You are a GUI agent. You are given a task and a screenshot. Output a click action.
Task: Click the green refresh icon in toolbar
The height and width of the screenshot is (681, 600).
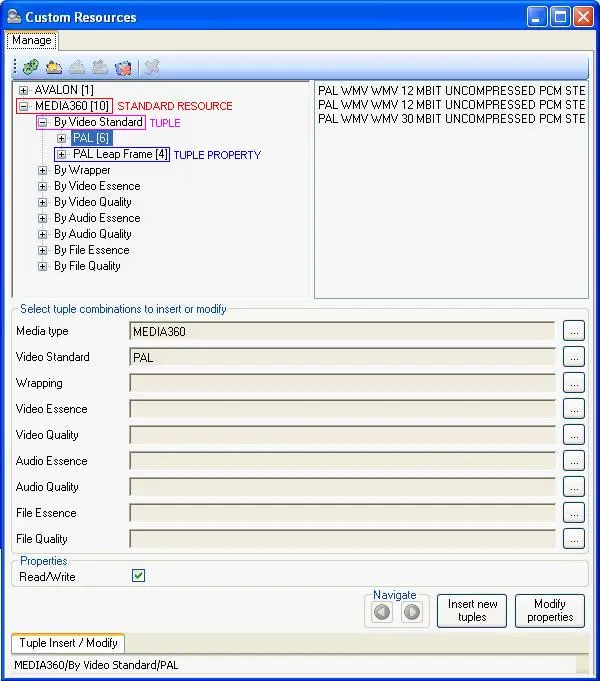(30, 68)
